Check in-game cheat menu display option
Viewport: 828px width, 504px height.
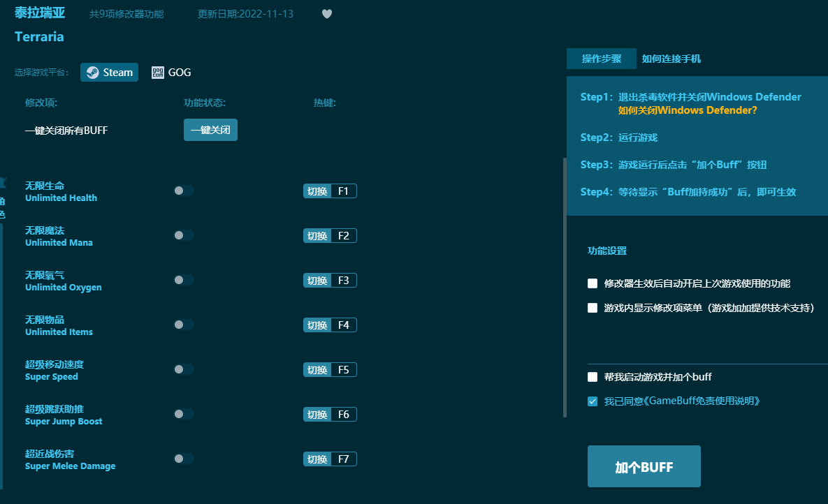(593, 308)
